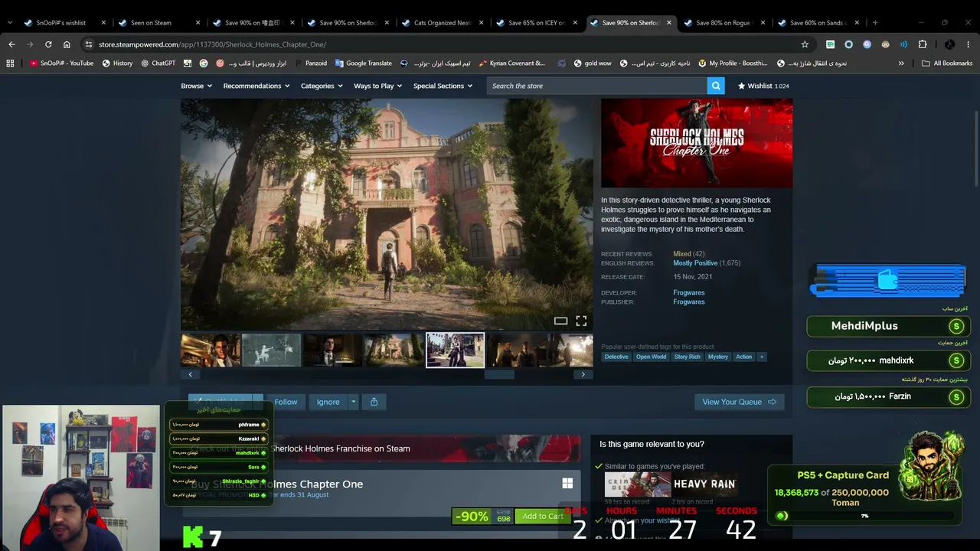Open the browser home page

tap(67, 44)
